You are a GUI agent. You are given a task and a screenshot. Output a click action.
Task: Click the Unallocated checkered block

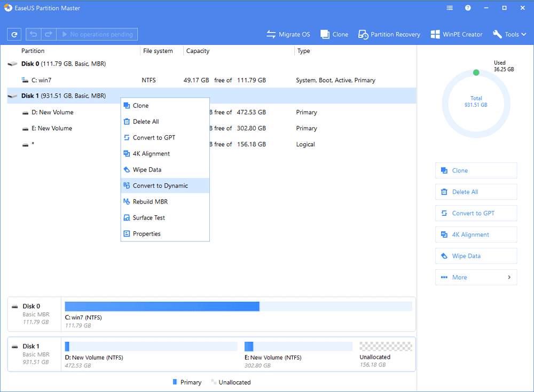[x=386, y=347]
